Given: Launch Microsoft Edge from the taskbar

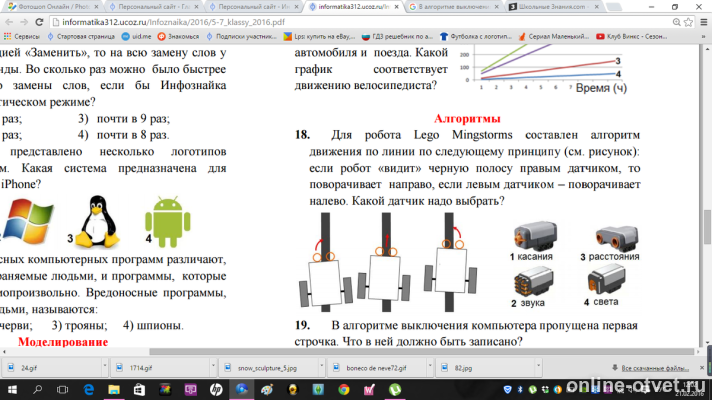Looking at the screenshot, I should point(89,390).
